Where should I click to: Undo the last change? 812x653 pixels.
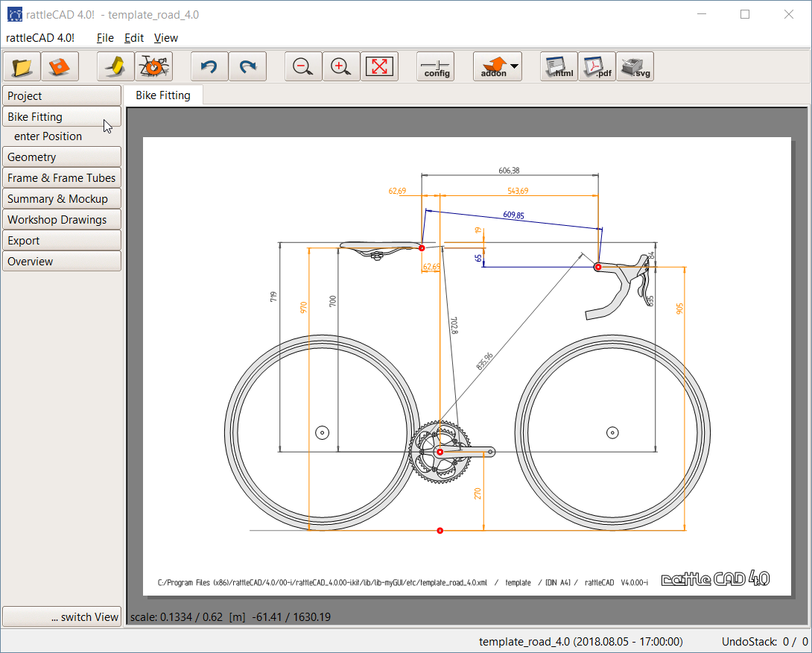[209, 66]
